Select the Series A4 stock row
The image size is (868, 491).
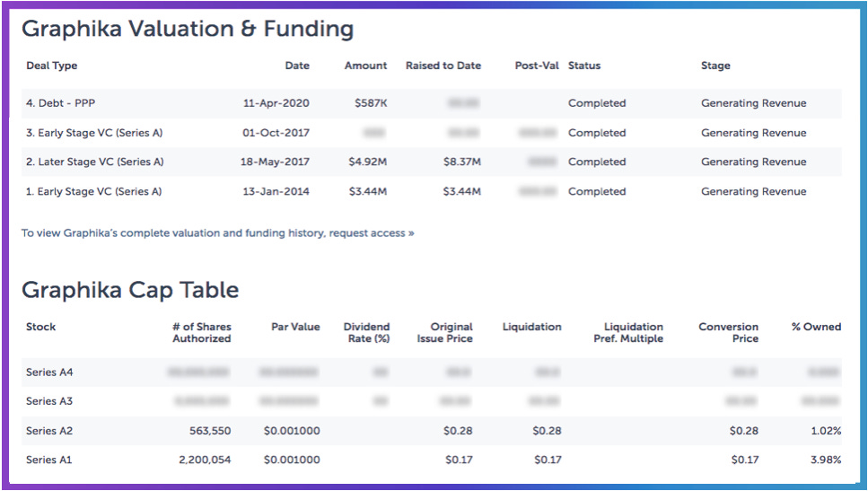pyautogui.click(x=432, y=372)
